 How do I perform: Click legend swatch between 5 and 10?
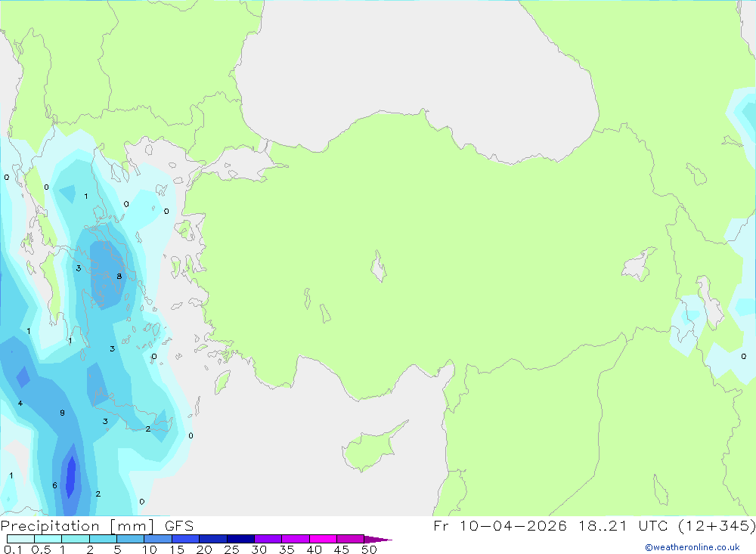(x=131, y=539)
